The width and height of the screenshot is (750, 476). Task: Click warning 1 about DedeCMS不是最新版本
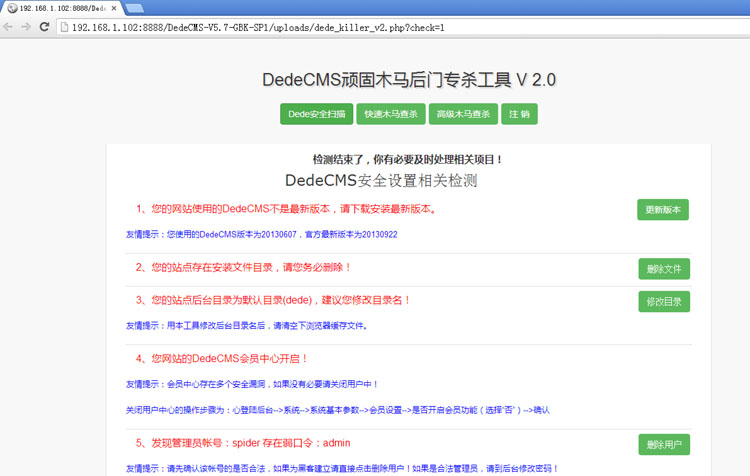coord(286,209)
